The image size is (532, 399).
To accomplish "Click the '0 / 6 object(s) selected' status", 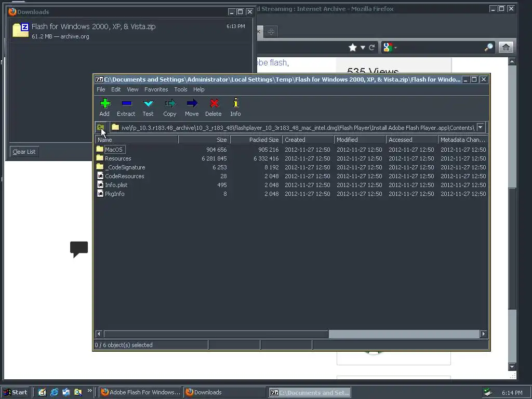I will 124,345.
